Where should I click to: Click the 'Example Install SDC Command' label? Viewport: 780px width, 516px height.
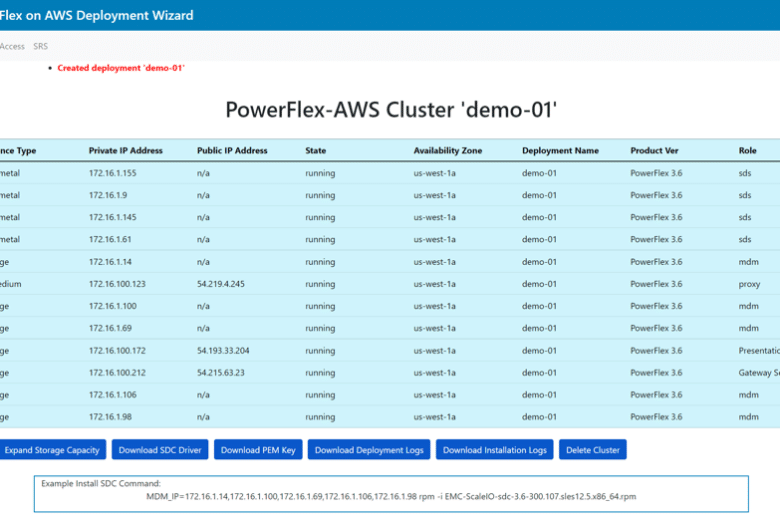pos(101,483)
